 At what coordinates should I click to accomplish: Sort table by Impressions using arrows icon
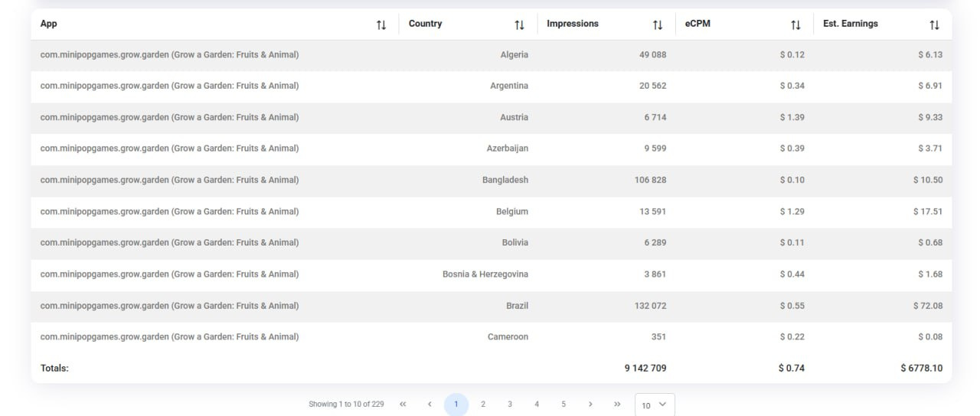(x=658, y=24)
